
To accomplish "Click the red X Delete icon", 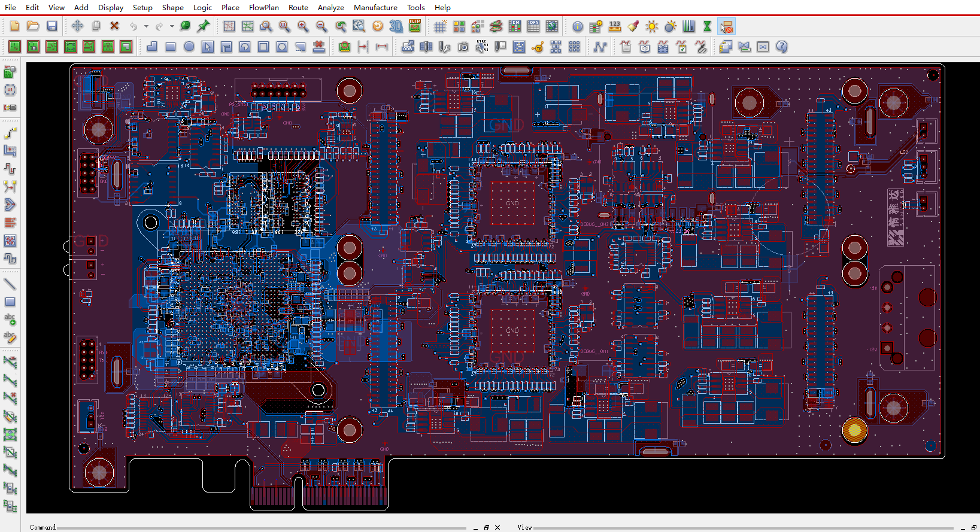I will [x=114, y=26].
